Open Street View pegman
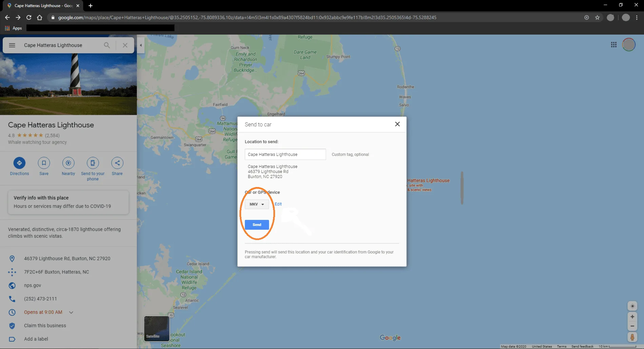This screenshot has width=644, height=349. tap(632, 337)
